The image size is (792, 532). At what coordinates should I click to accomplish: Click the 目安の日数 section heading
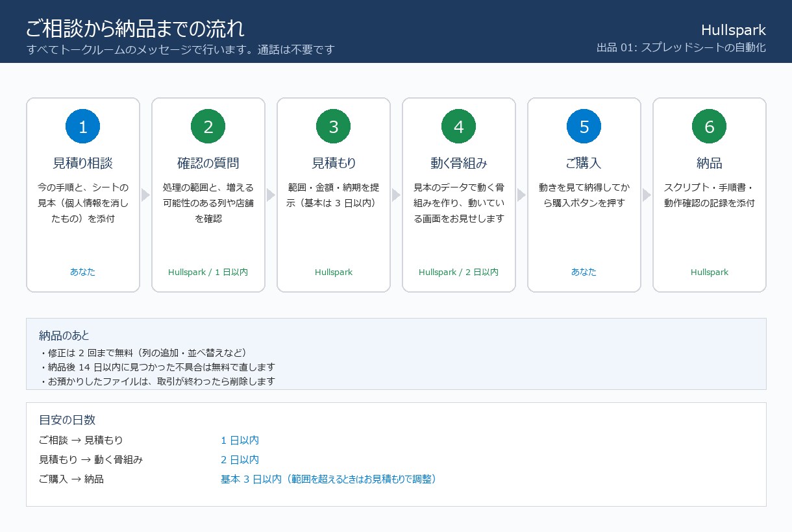[x=68, y=420]
